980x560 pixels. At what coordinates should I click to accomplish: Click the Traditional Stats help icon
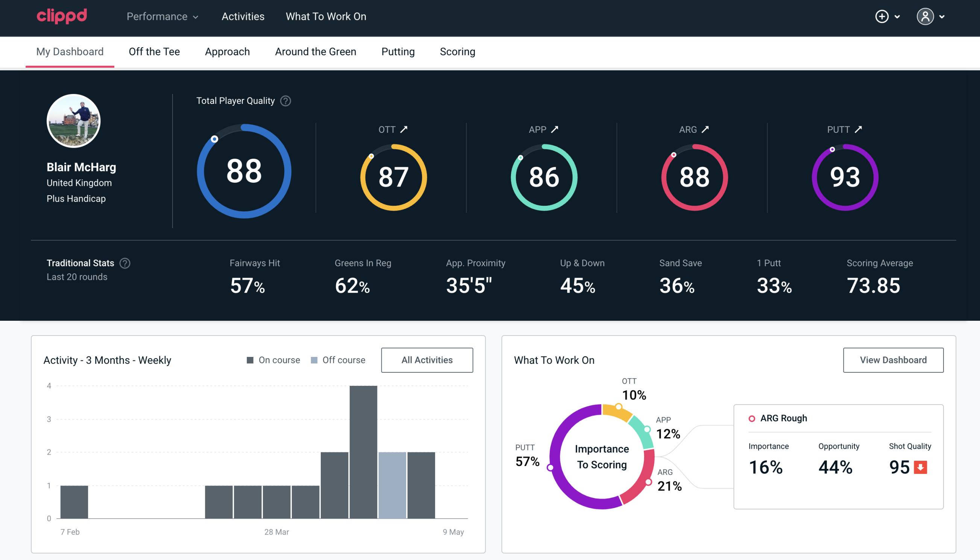[126, 263]
